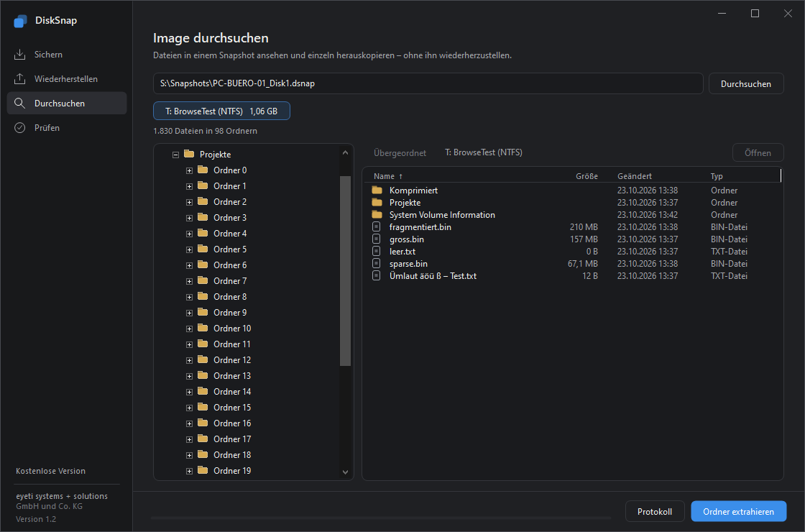This screenshot has height=532, width=805.
Task: Select the Durchsuchen sidebar entry
Action: (x=67, y=104)
